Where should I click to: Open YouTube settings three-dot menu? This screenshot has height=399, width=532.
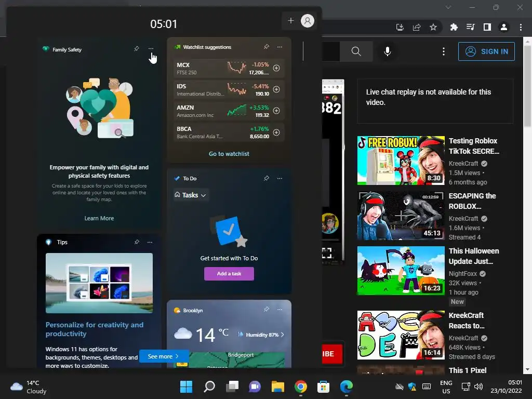click(x=444, y=51)
